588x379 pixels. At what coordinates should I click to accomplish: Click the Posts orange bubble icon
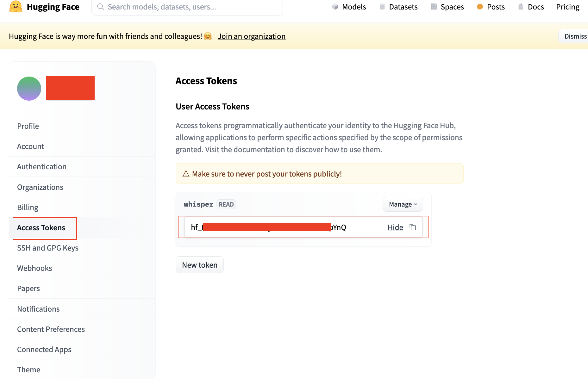[480, 7]
